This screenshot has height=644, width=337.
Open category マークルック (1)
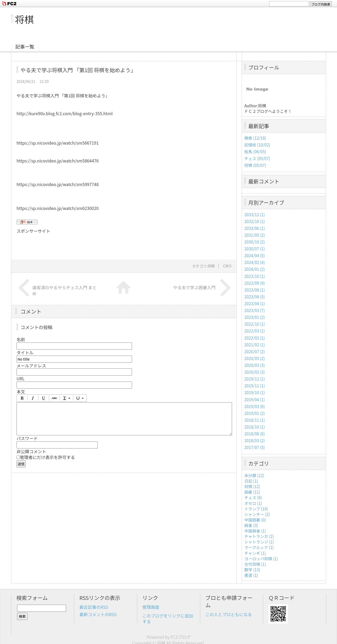[x=259, y=547]
